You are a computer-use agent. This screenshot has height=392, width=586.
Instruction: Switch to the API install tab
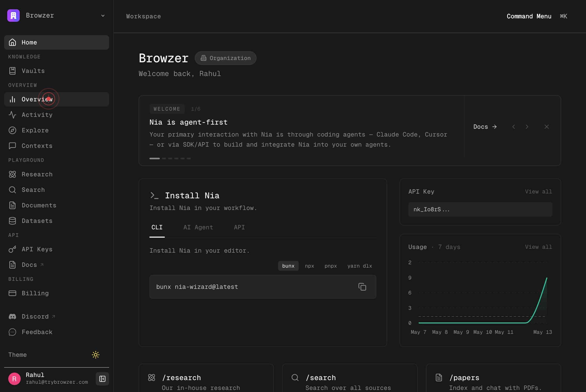[239, 228]
